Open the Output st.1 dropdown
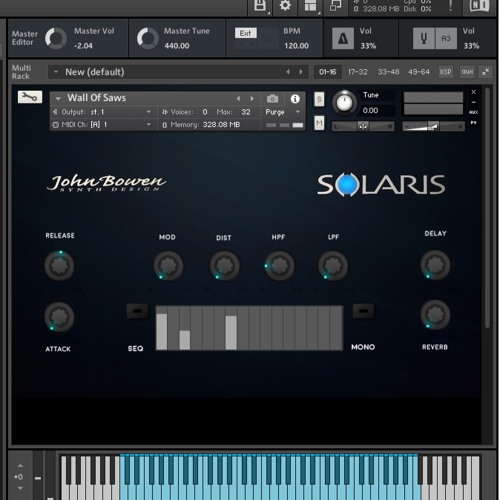Screen dimensions: 500x500 pyautogui.click(x=102, y=112)
